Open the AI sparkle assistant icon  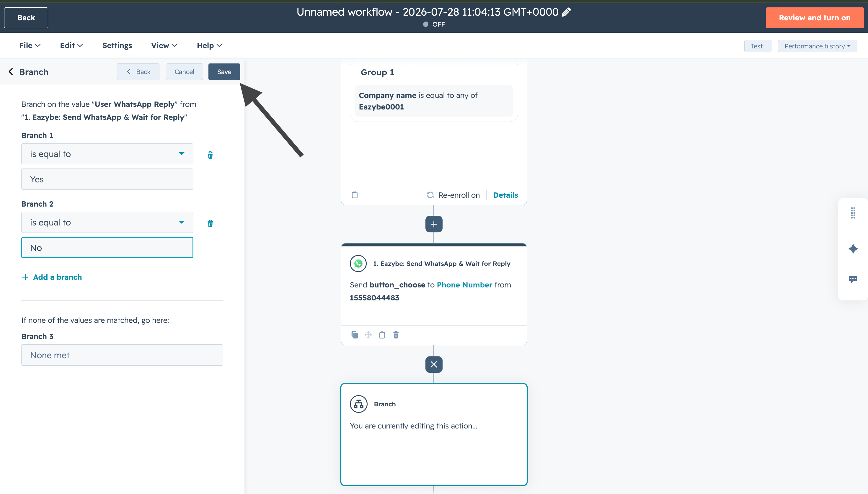point(853,249)
